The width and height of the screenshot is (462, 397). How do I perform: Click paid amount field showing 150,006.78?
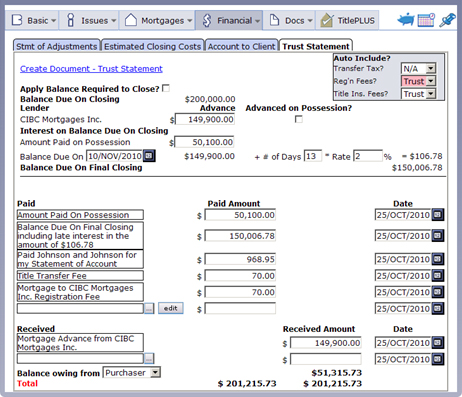(x=240, y=236)
